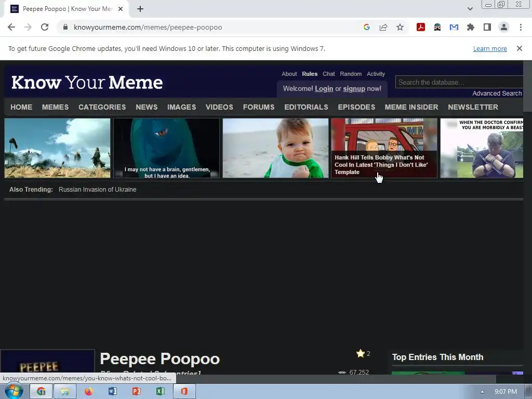Screen dimensions: 532x399
Task: Open the Adobe Acrobat extension icon
Action: [421, 27]
